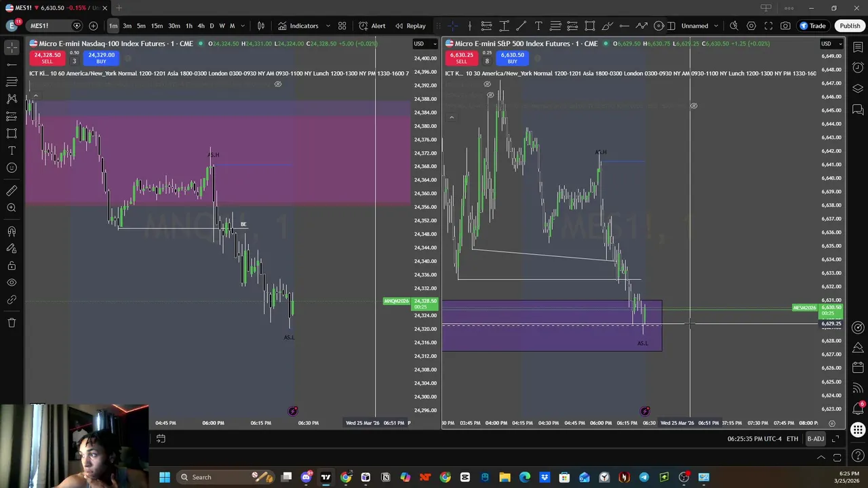Toggle indicator visibility eye on Nasdaq chart
This screenshot has width=868, height=488.
[x=277, y=84]
